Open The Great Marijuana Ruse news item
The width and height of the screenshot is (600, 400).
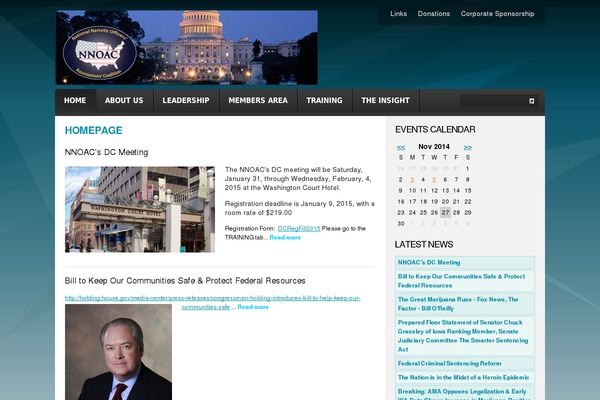pos(458,304)
